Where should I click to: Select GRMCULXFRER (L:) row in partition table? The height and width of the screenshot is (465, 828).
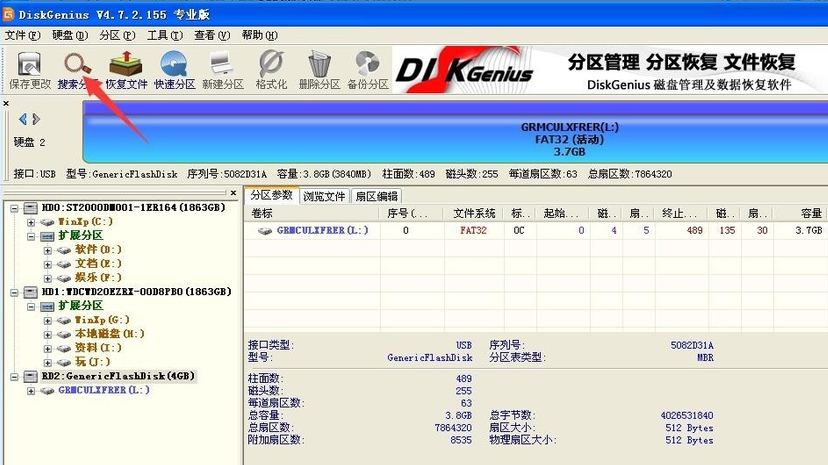(x=536, y=231)
